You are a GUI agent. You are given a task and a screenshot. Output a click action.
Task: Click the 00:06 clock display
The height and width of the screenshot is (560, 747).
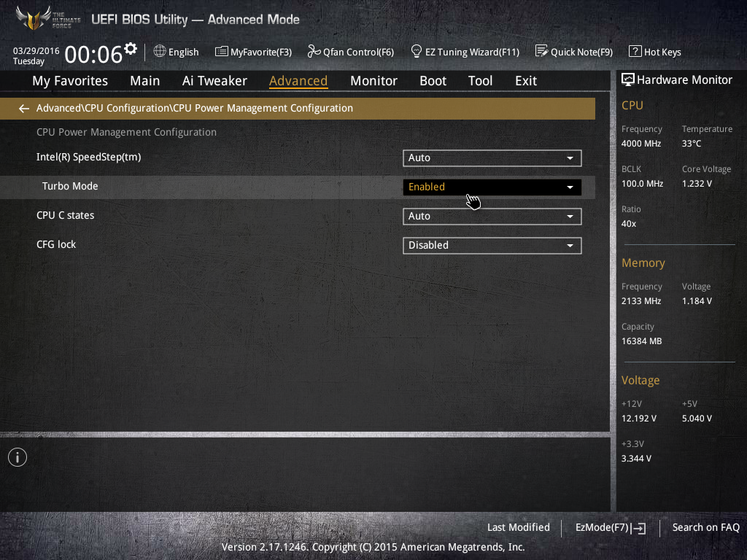tap(93, 54)
